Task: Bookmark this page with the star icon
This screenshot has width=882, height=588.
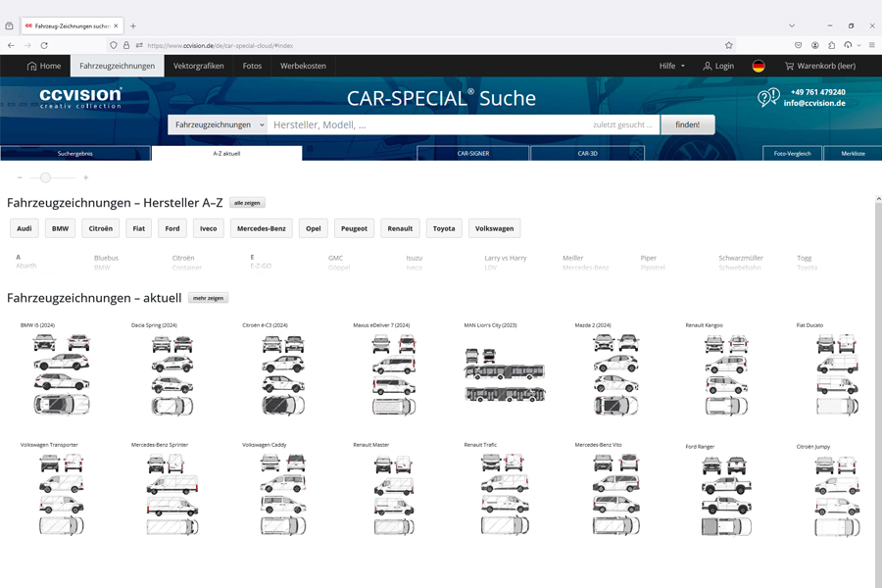Action: (x=729, y=45)
